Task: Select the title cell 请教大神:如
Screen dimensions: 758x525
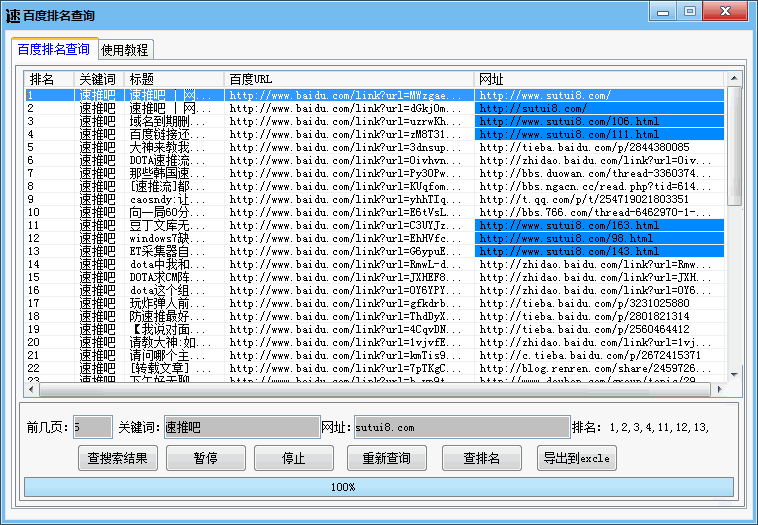Action: (174, 343)
